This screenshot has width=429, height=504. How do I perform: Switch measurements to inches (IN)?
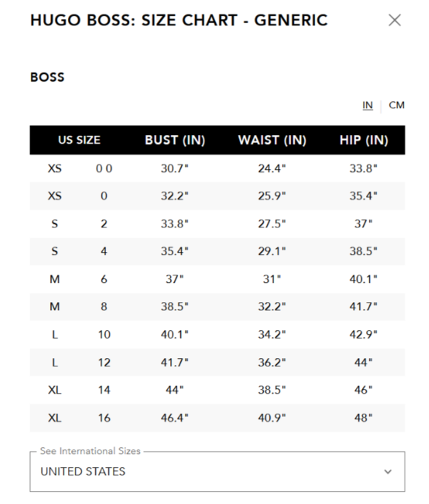tap(367, 105)
